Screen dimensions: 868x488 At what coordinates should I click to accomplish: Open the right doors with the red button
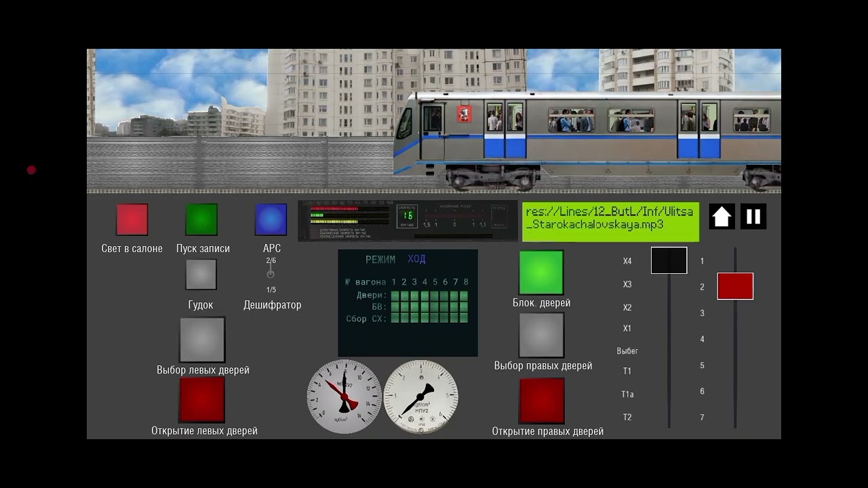coord(542,401)
